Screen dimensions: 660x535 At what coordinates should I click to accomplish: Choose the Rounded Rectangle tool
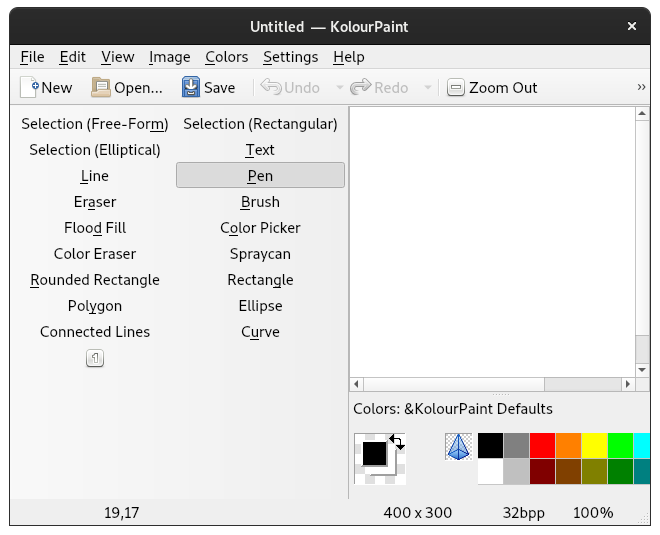pos(95,280)
